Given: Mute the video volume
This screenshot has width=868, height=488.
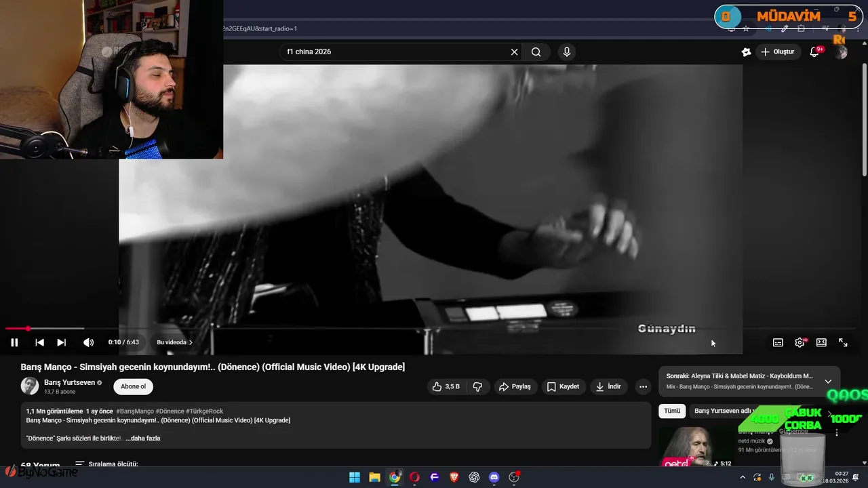Looking at the screenshot, I should point(88,342).
